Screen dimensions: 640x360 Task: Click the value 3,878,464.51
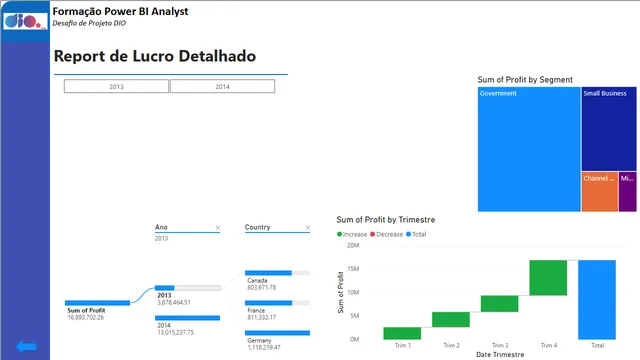pos(174,302)
